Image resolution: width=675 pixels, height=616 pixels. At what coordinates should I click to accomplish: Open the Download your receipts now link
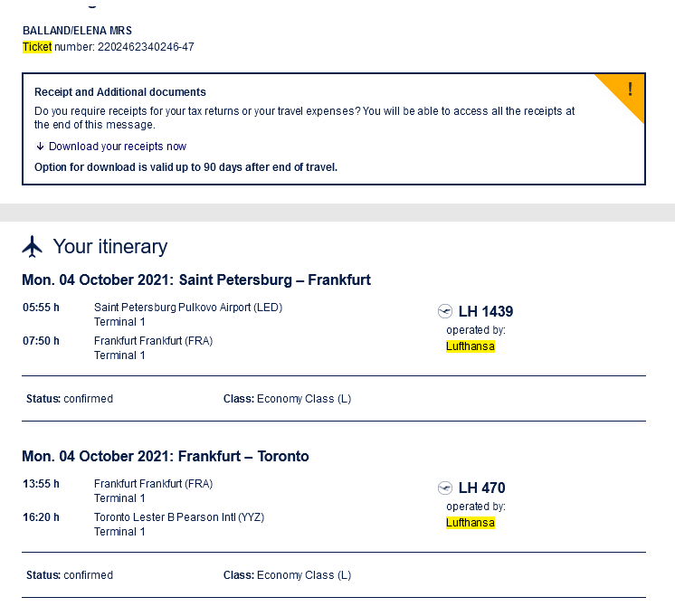(118, 147)
